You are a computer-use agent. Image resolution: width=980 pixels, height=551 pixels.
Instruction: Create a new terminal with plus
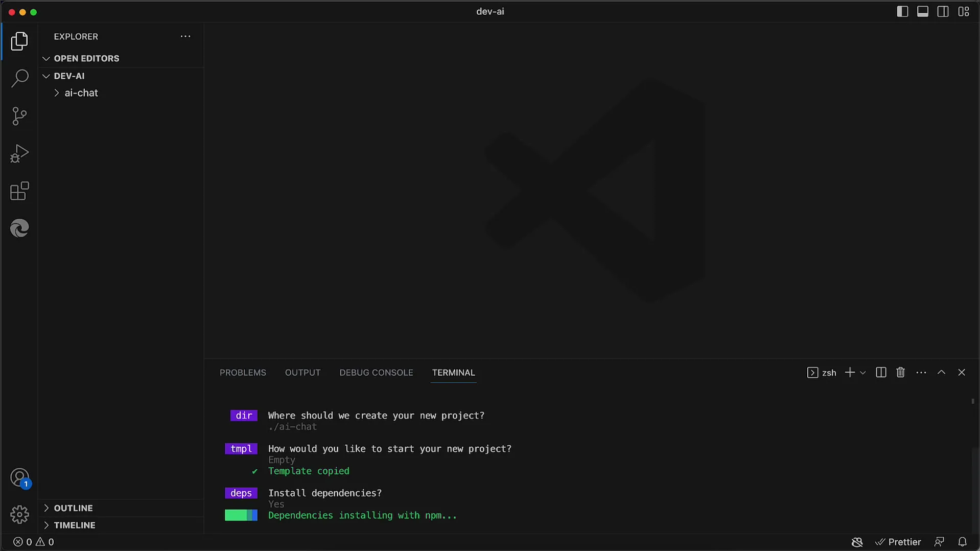click(850, 373)
